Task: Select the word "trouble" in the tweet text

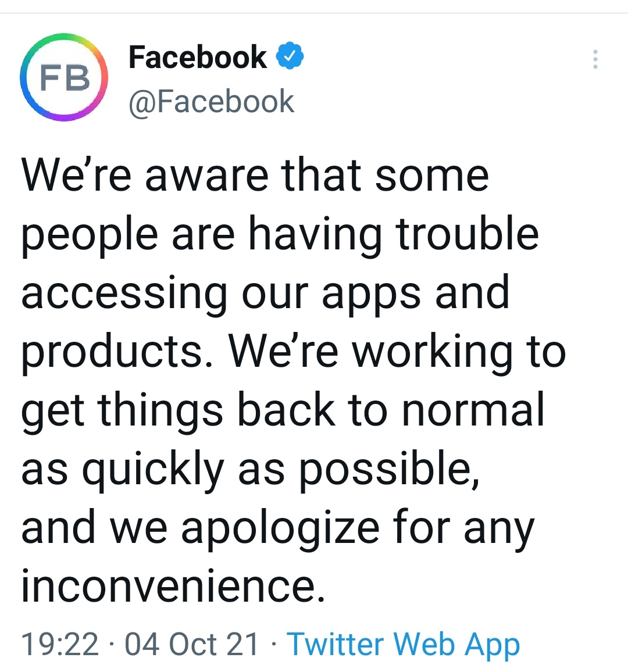Action: point(467,234)
